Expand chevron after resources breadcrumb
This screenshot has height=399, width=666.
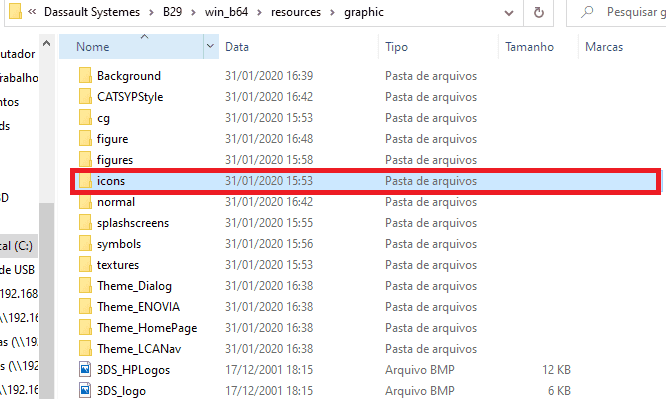pos(333,12)
